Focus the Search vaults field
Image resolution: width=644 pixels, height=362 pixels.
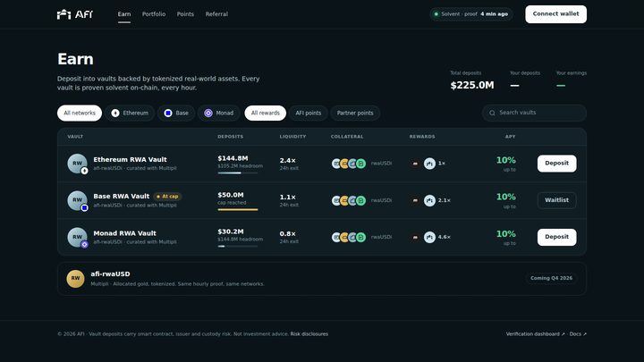click(534, 113)
